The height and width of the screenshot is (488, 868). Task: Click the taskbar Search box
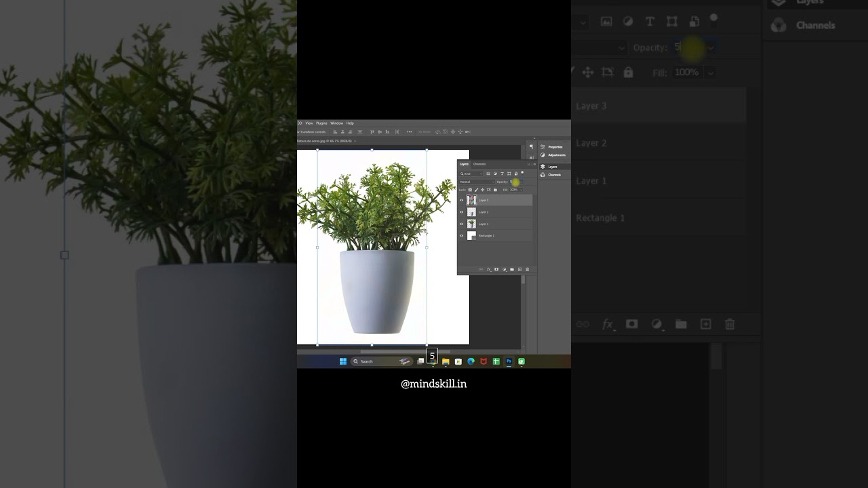381,361
